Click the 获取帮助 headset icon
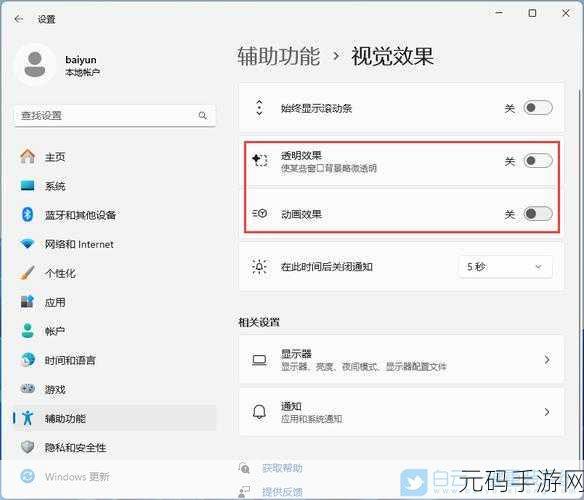Image resolution: width=584 pixels, height=500 pixels. coord(244,468)
